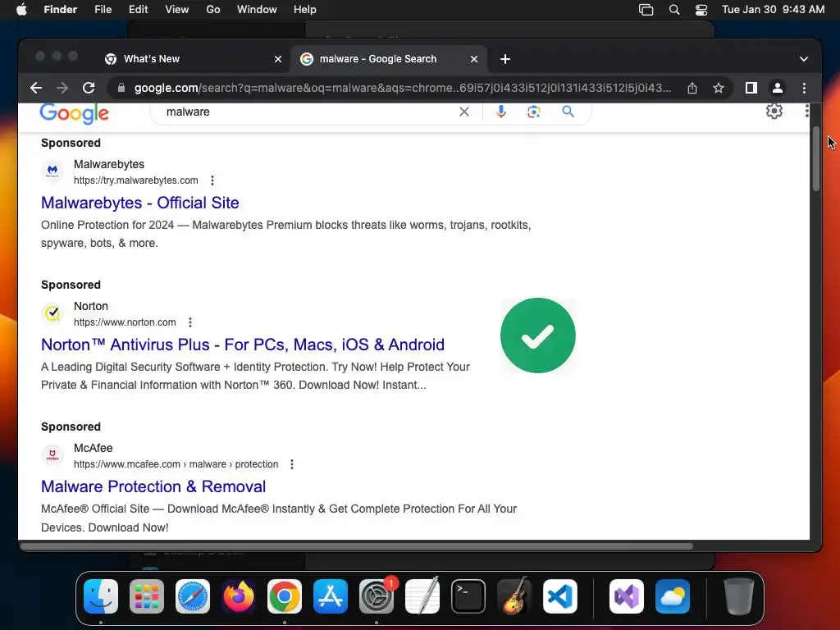Open Google's vertical three-dot apps menu
Screen dimensions: 840x630
[x=806, y=111]
